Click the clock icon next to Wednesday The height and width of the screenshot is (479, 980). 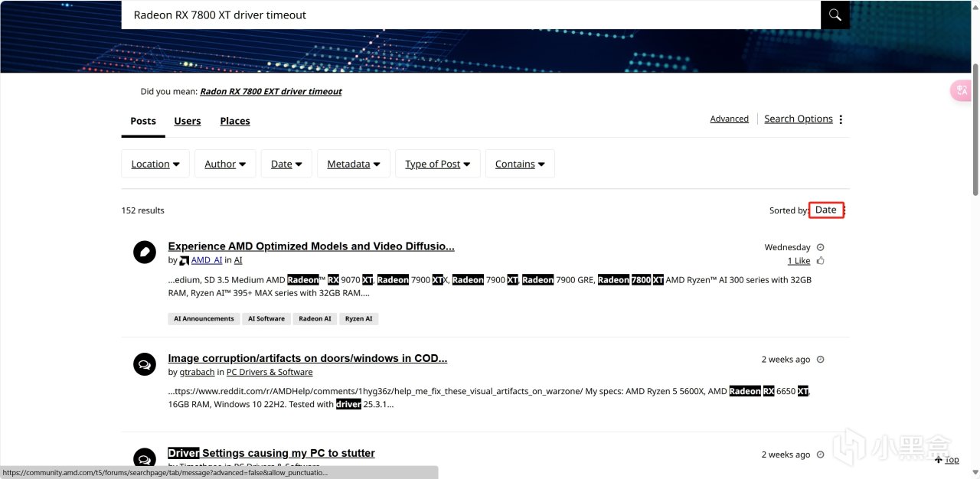pyautogui.click(x=821, y=247)
